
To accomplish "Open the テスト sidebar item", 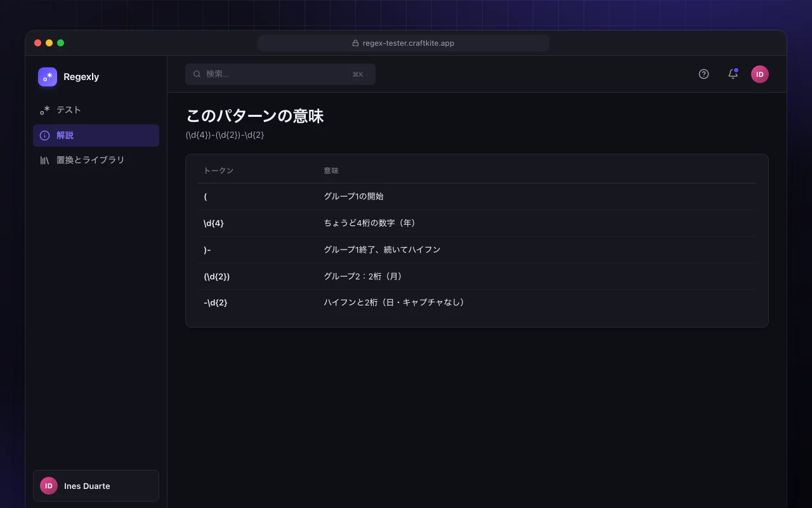I will click(96, 110).
